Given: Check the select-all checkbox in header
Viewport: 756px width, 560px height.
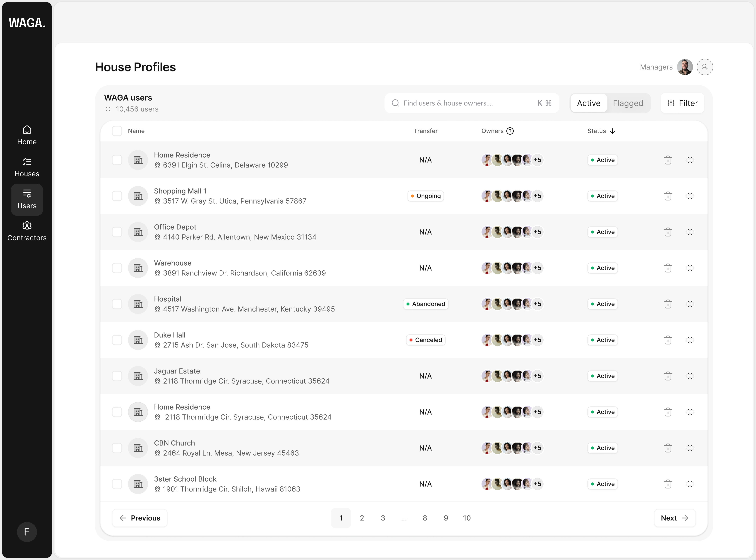Looking at the screenshot, I should coord(117,131).
